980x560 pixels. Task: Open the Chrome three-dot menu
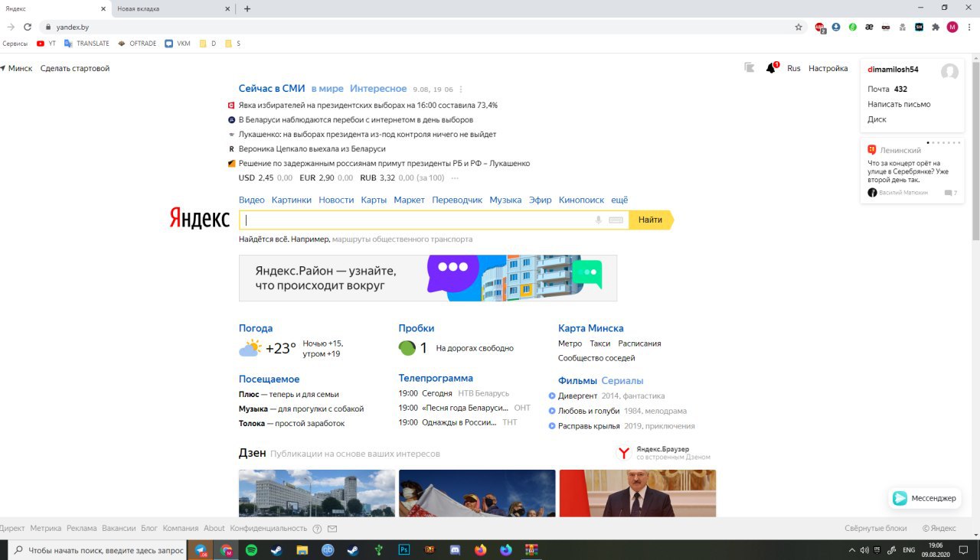click(969, 27)
